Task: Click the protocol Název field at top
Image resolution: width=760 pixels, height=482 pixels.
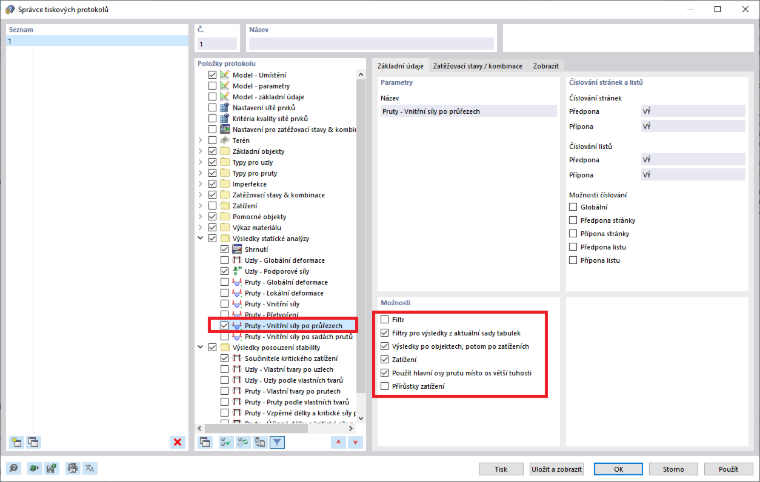Action: [371, 44]
